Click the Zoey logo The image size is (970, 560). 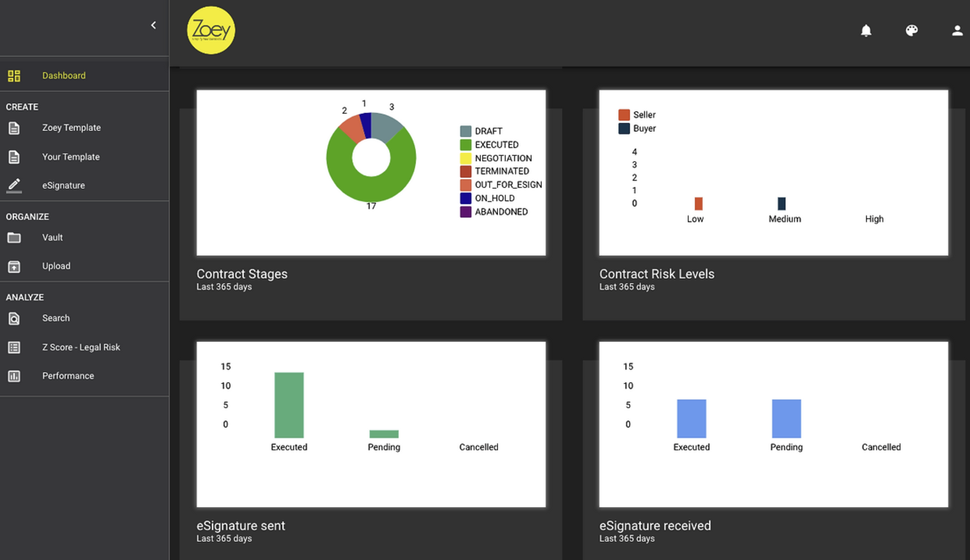pyautogui.click(x=211, y=30)
